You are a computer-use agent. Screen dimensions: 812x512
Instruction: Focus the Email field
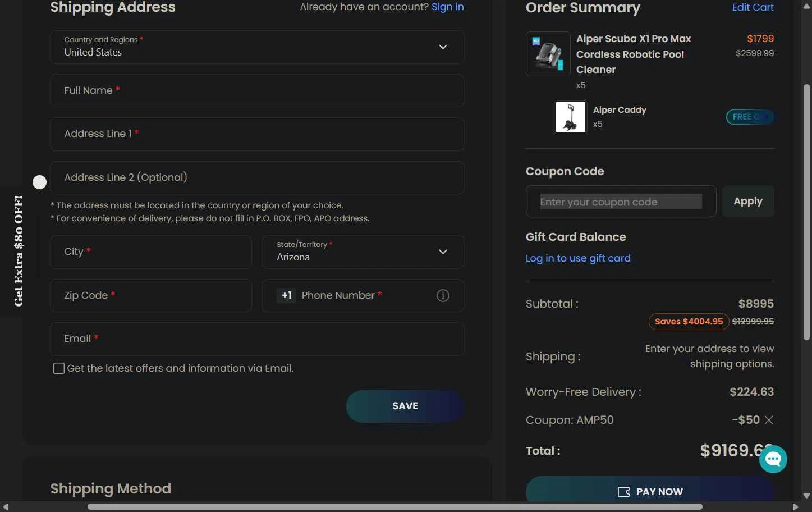click(x=257, y=339)
